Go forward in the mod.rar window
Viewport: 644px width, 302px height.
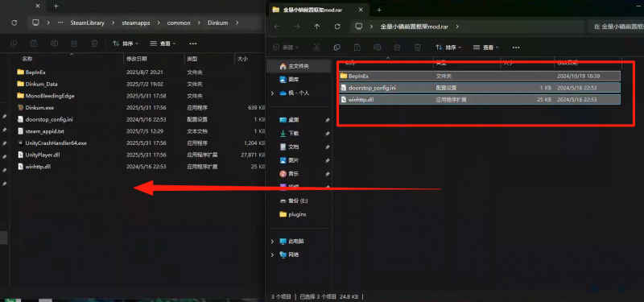coord(296,27)
